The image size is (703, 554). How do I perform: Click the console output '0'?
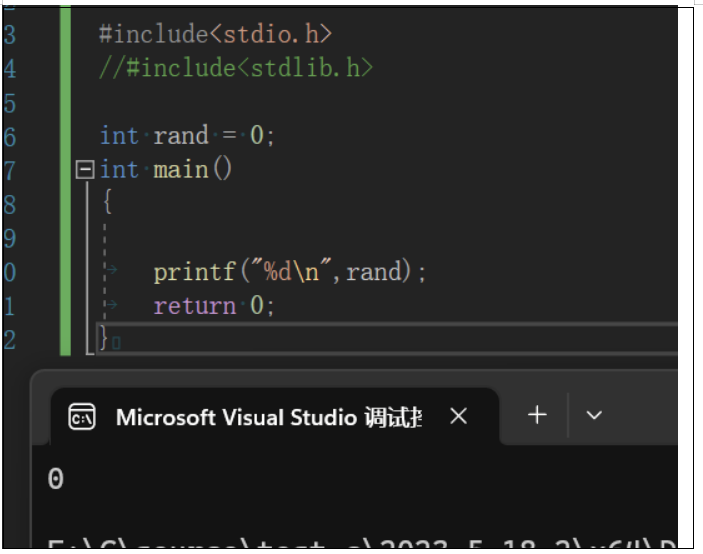point(56,478)
